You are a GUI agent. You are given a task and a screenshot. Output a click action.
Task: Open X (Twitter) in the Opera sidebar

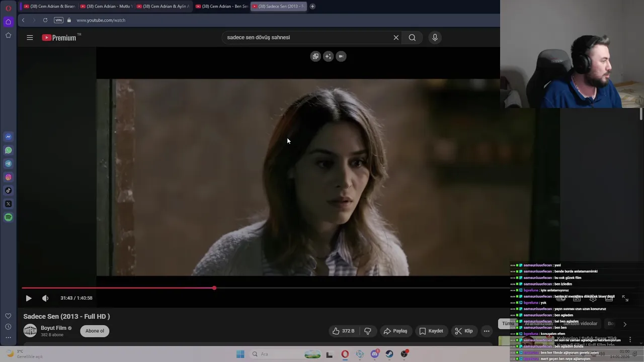(8, 204)
